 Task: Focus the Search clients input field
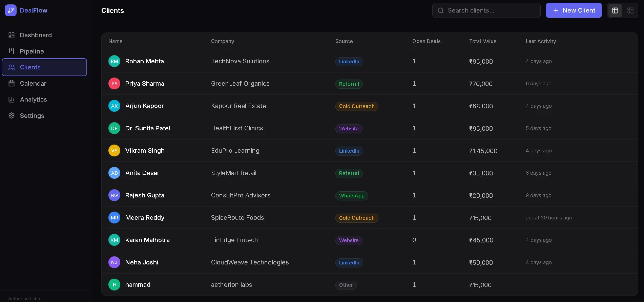click(x=486, y=10)
